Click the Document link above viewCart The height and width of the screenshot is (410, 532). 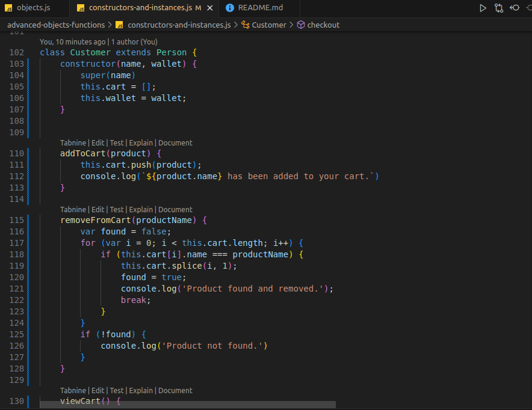[175, 390]
